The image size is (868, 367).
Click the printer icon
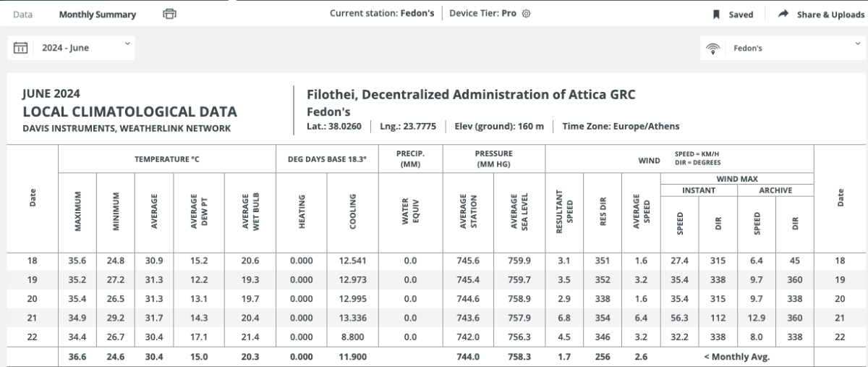[x=170, y=14]
